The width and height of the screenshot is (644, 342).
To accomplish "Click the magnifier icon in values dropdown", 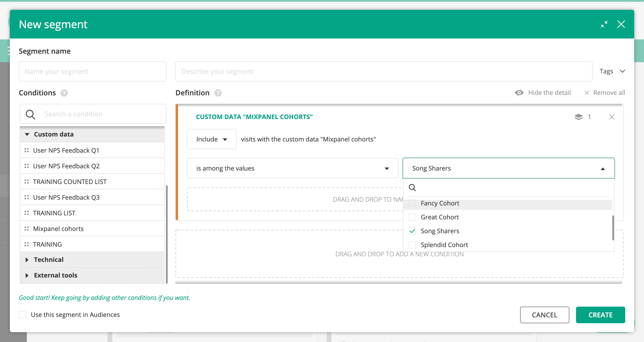I will 412,187.
